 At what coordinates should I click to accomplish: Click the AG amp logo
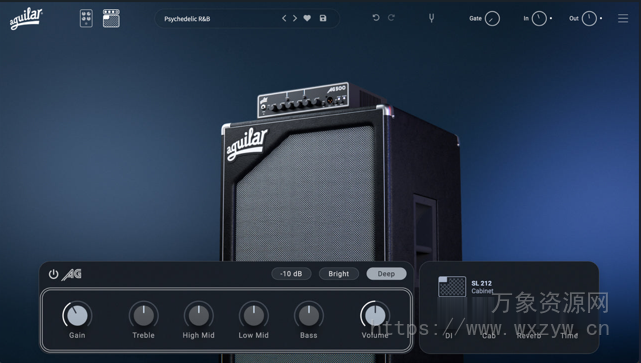72,274
